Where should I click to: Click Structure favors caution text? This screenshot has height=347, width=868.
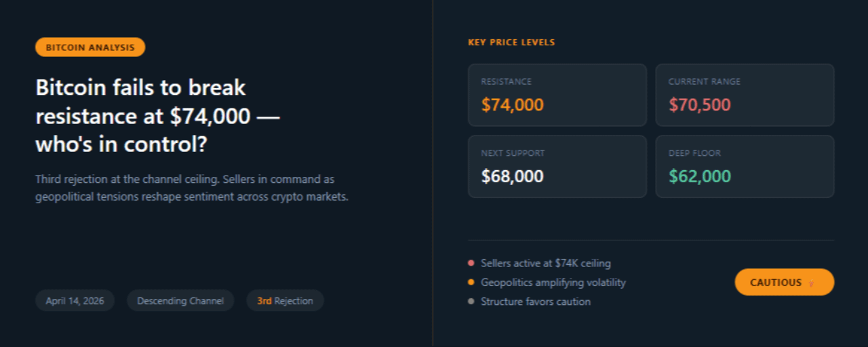click(536, 302)
